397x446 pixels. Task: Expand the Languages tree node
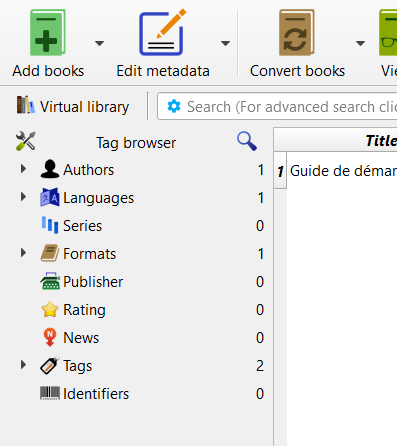tap(23, 197)
